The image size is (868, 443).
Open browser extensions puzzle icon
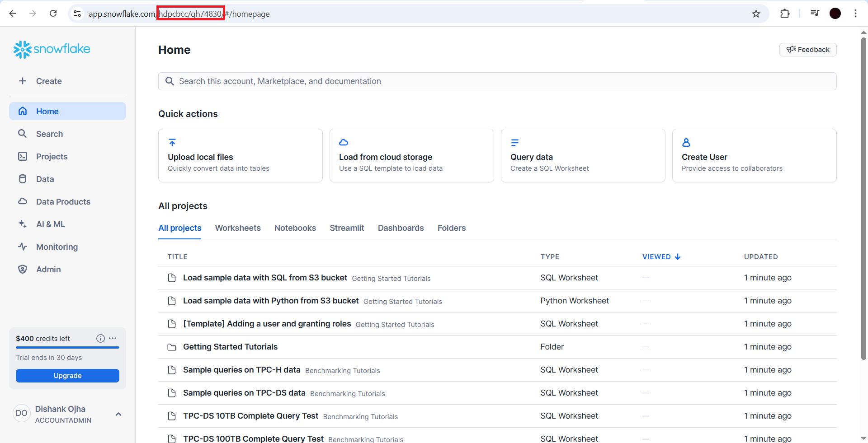pyautogui.click(x=785, y=14)
